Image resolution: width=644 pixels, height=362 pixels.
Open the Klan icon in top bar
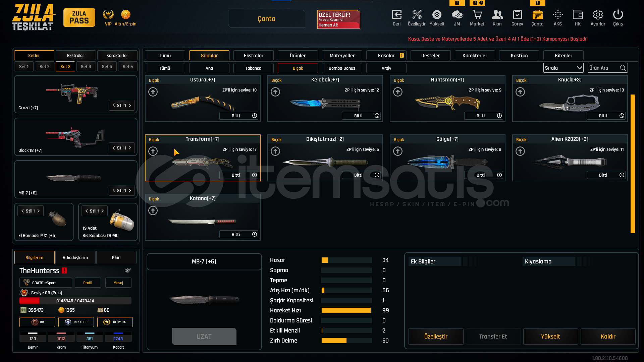pyautogui.click(x=497, y=15)
